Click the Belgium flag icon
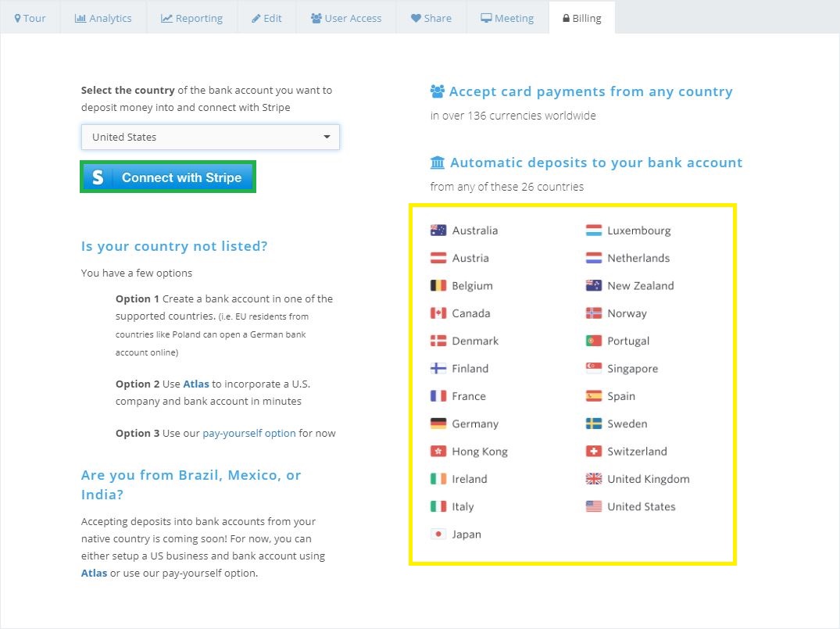This screenshot has width=840, height=629. pyautogui.click(x=438, y=285)
